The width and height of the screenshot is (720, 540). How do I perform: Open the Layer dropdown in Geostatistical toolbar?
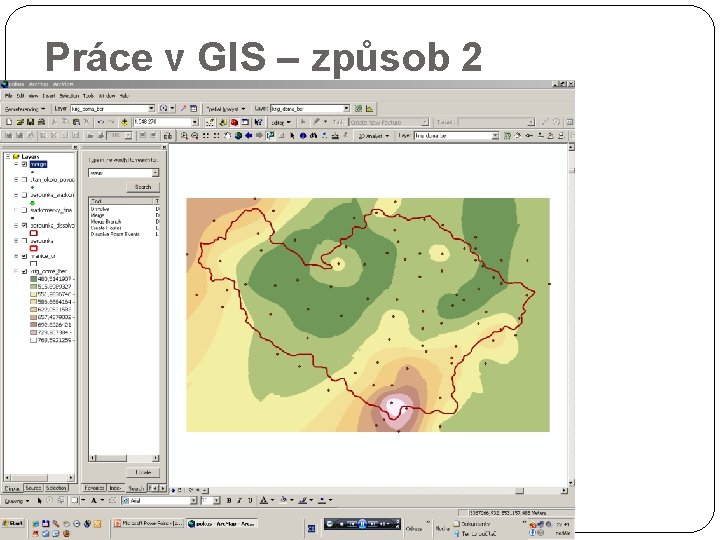point(151,109)
